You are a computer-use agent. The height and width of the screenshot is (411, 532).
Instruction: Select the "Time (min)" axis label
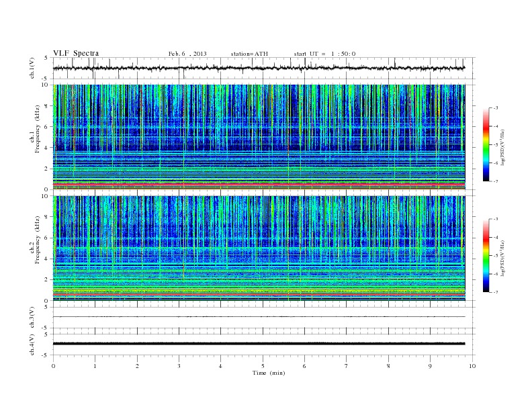pos(269,373)
